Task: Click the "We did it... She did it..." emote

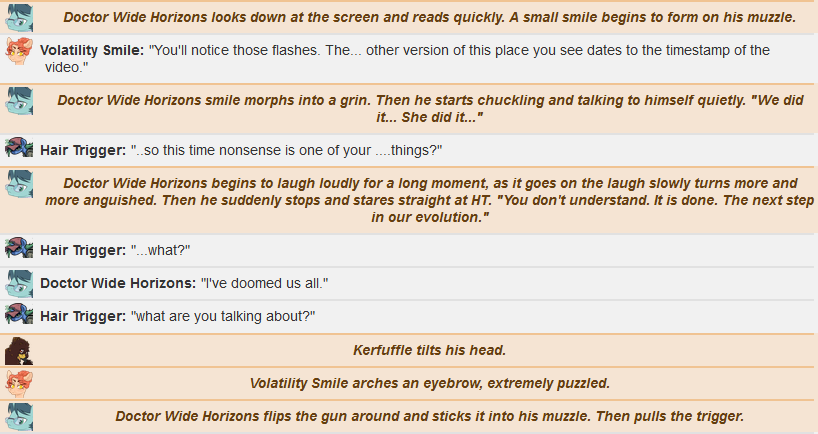Action: click(x=430, y=108)
